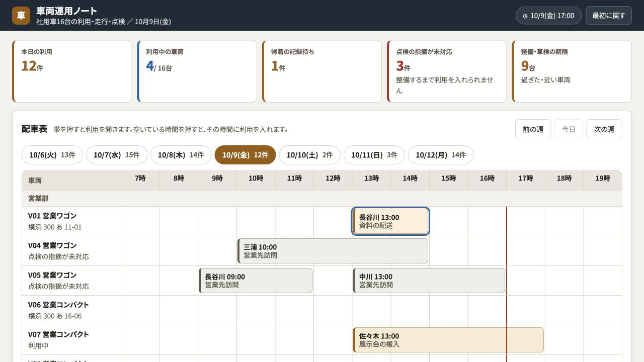Select the 10/9(金) day tab

click(246, 155)
